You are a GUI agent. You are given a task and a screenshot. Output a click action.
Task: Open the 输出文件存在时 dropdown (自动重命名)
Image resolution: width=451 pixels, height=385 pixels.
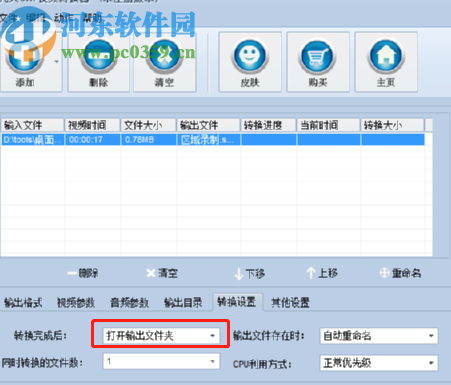(379, 336)
